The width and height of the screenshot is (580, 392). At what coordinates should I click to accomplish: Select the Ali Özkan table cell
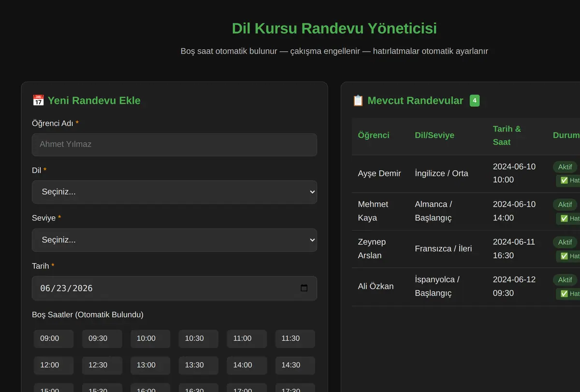point(380,287)
